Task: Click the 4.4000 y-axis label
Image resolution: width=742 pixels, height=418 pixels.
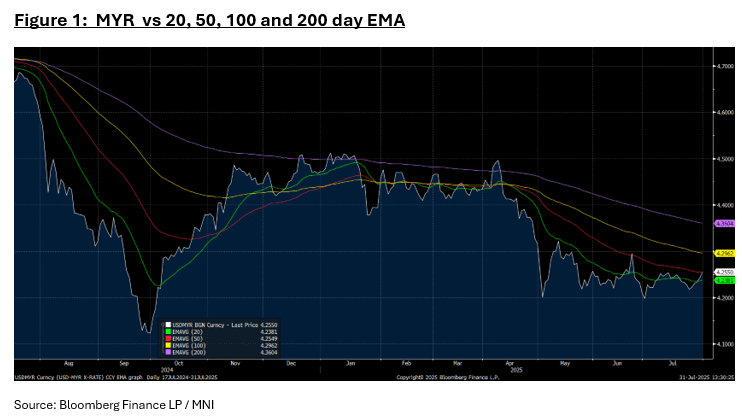Action: point(725,205)
